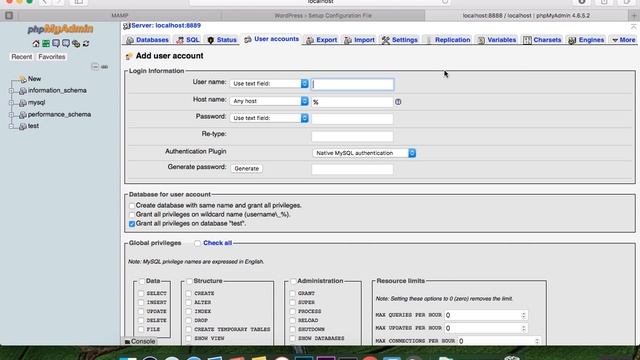Tick the Data group checkbox

coord(142,281)
